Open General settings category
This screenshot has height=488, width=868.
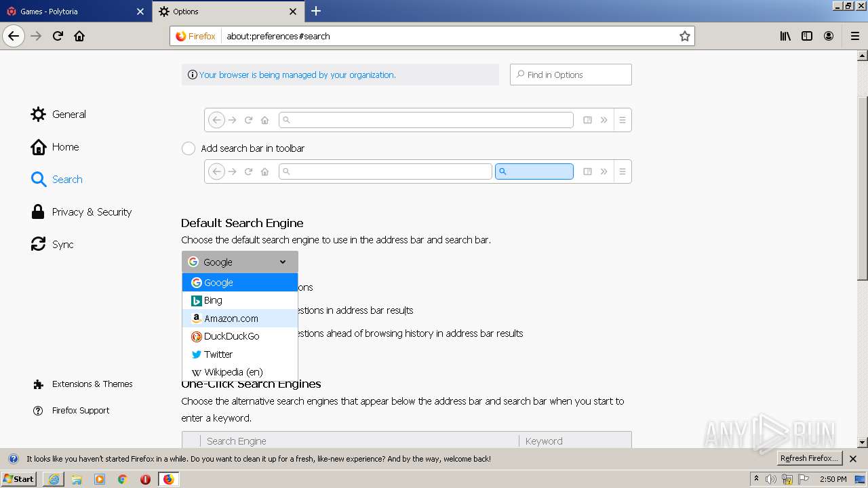coord(59,114)
